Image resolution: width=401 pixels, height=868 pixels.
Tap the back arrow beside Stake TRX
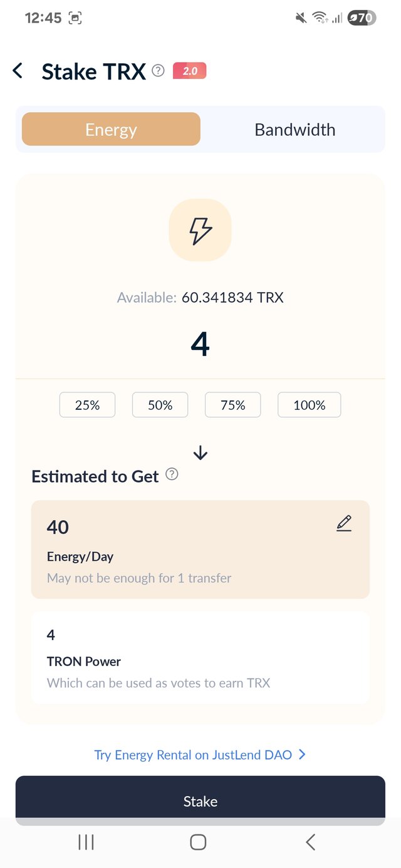click(x=18, y=71)
